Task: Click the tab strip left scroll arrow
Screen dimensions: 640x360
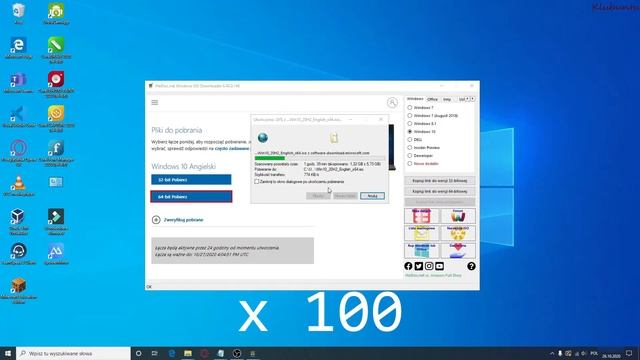Action: (x=468, y=99)
